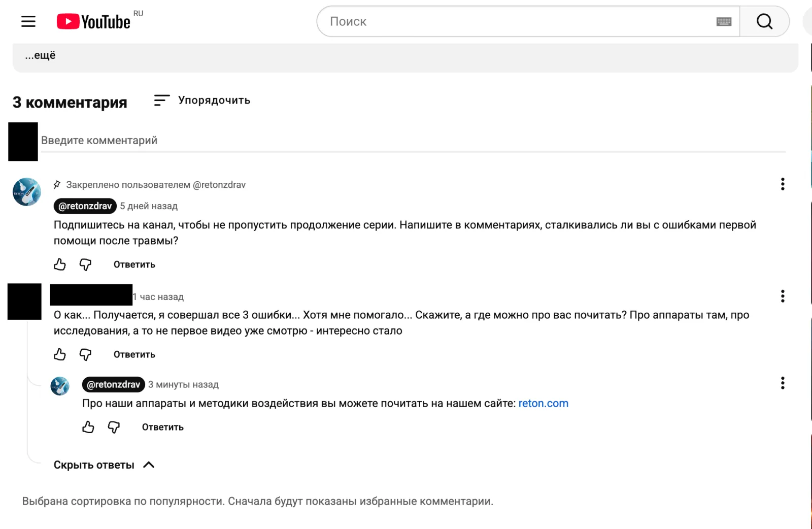Viewport: 812px width, 529px height.
Task: Open options menu for 1-hour-ago comment
Action: pyautogui.click(x=783, y=296)
